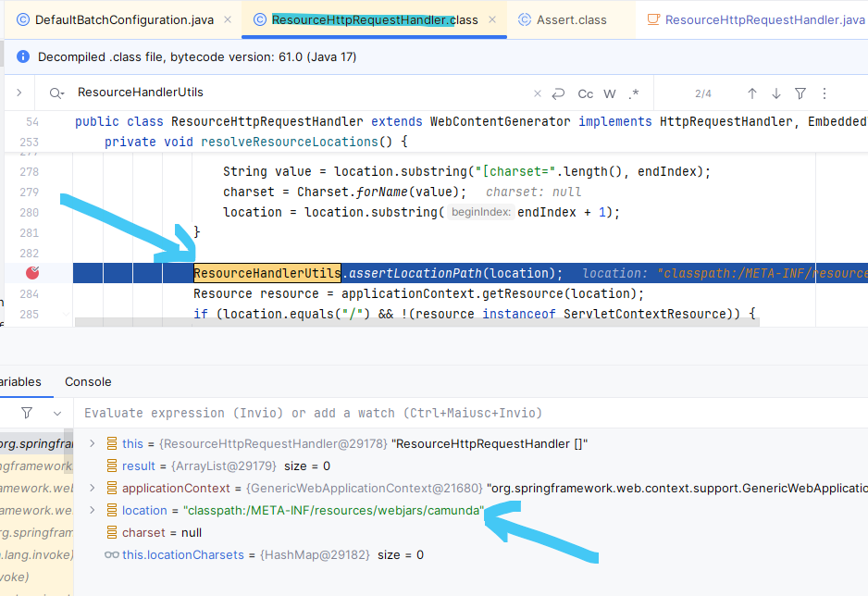
Task: Toggle whole words search with the W icon
Action: [611, 93]
